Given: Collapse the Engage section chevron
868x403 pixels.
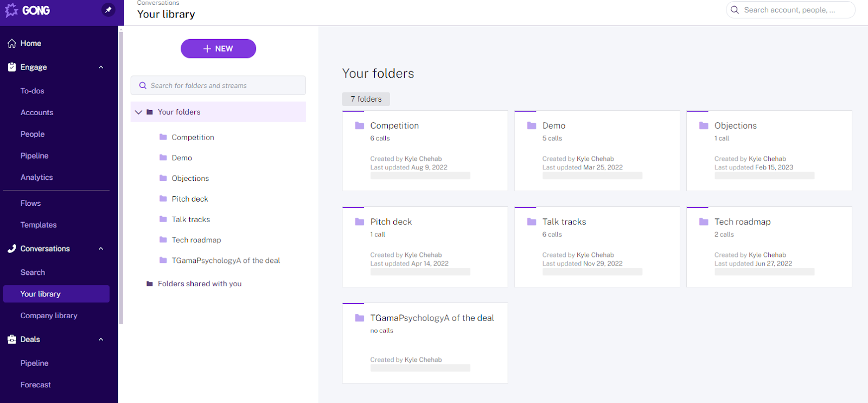Looking at the screenshot, I should 101,67.
